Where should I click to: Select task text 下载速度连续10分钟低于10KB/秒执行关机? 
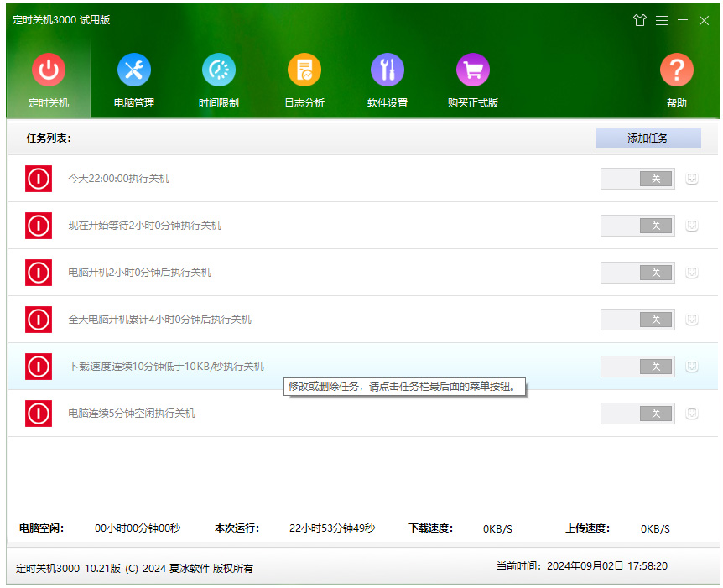pos(166,367)
